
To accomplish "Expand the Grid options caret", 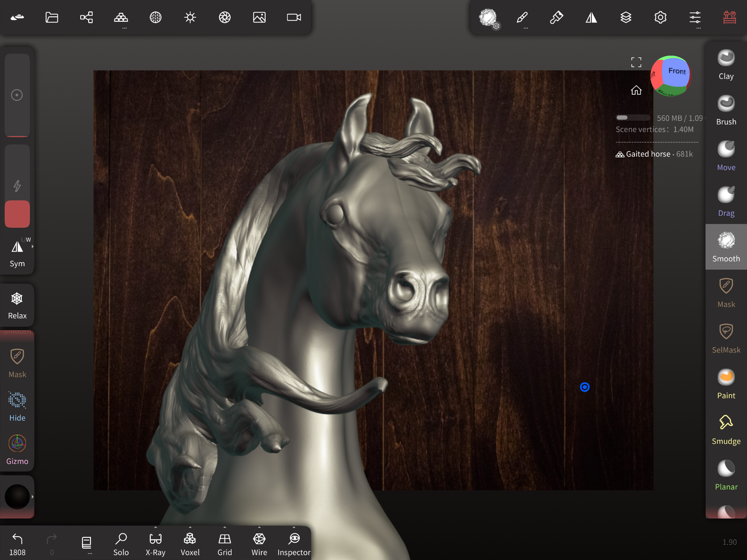I will click(225, 527).
